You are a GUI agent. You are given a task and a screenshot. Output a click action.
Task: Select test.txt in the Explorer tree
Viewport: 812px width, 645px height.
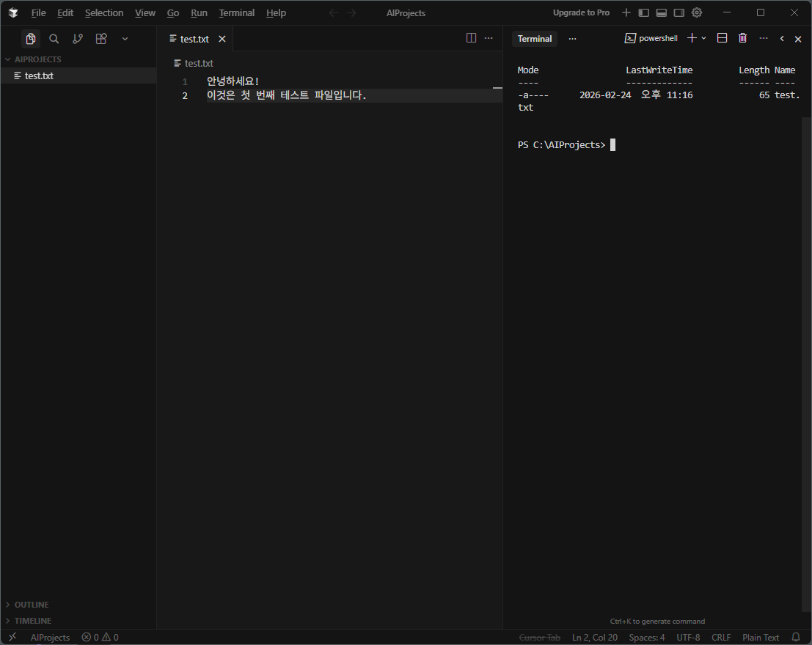[39, 75]
